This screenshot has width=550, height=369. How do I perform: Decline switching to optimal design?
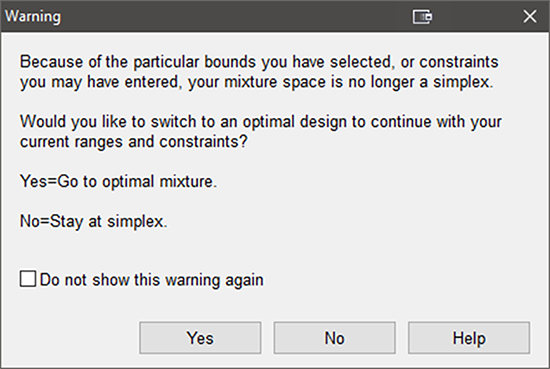point(335,338)
